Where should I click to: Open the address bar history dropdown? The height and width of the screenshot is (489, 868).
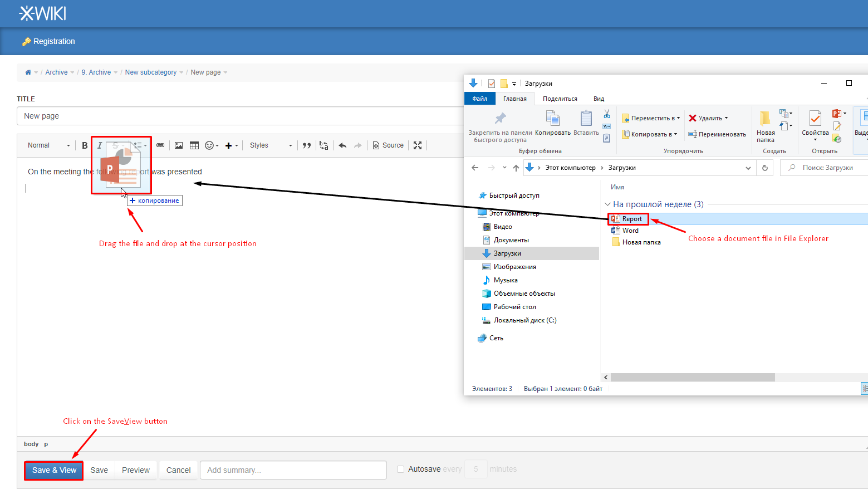(748, 168)
